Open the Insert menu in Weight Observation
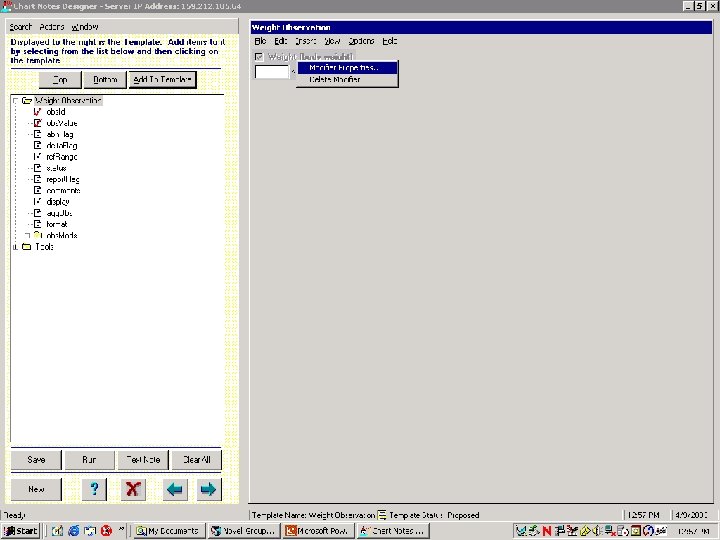This screenshot has height=540, width=720. tap(305, 41)
